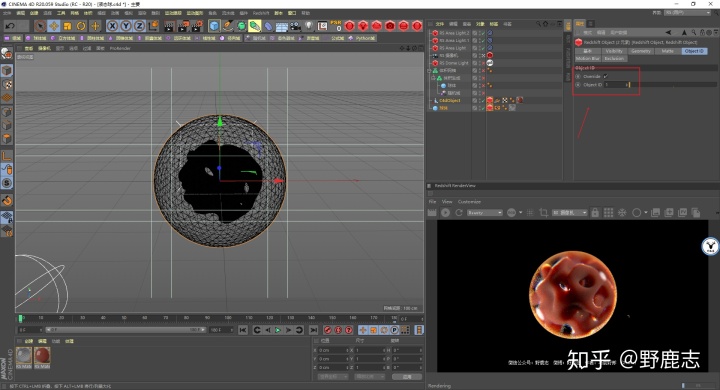Open the object coordinate mode dropdown
Screen dimensions: 720x390
click(x=333, y=377)
